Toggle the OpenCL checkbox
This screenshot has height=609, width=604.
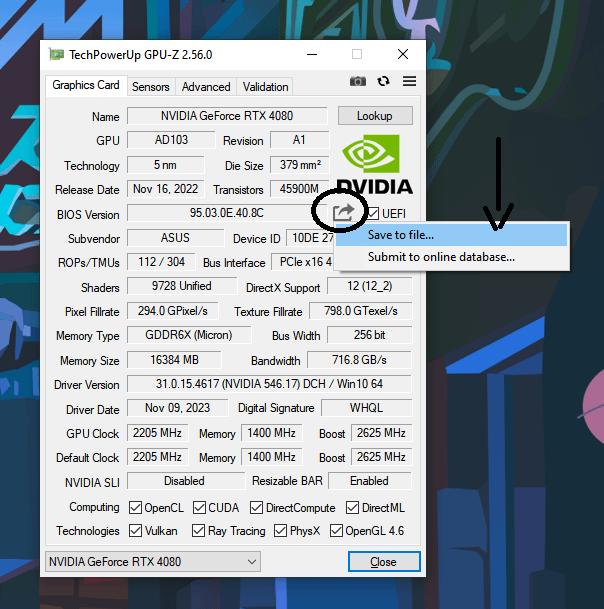[135, 508]
